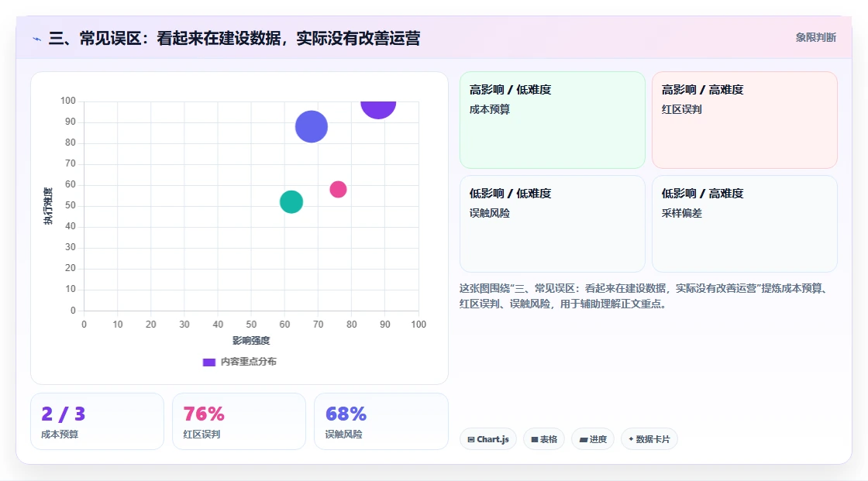This screenshot has width=868, height=481.
Task: Open the 76% 红区误判 stat card
Action: [239, 421]
